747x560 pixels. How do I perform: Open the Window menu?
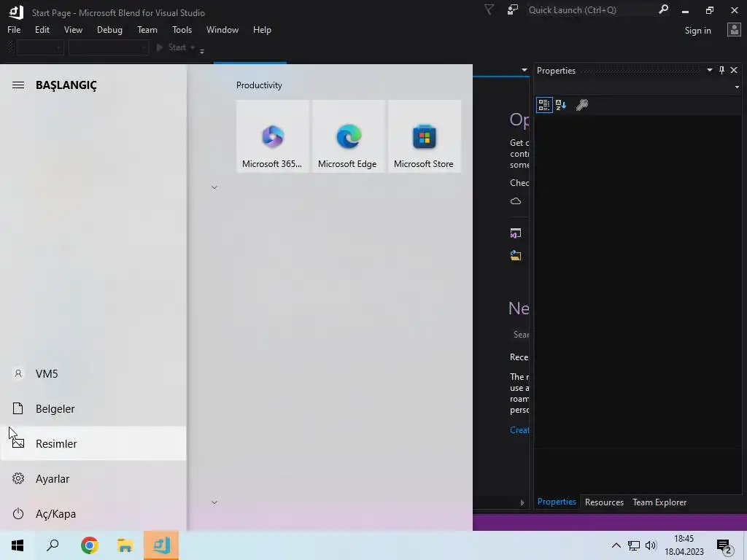(x=222, y=29)
